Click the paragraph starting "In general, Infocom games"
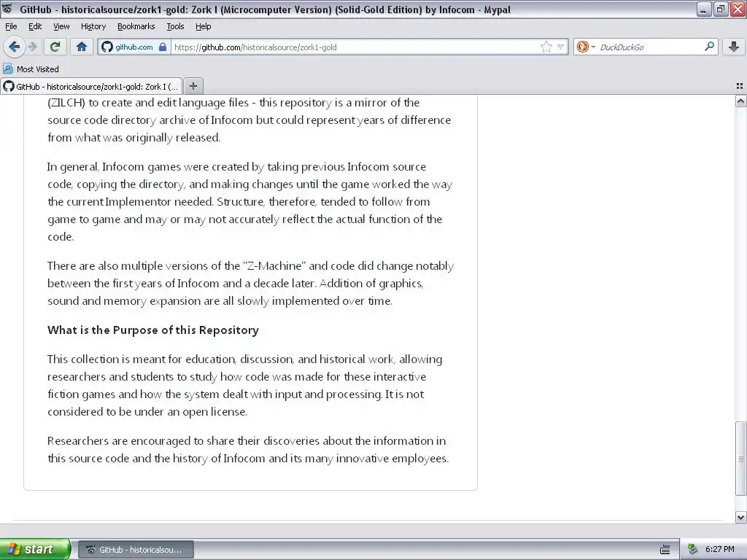Screen dimensions: 747x560 coord(249,201)
